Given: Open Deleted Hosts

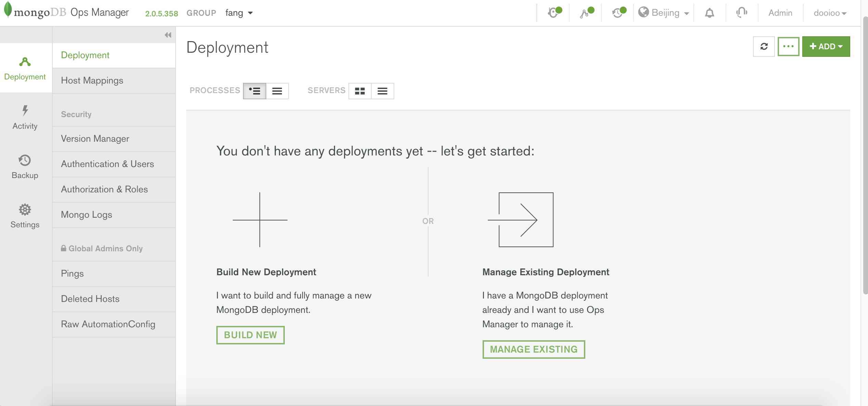Looking at the screenshot, I should pos(114,299).
